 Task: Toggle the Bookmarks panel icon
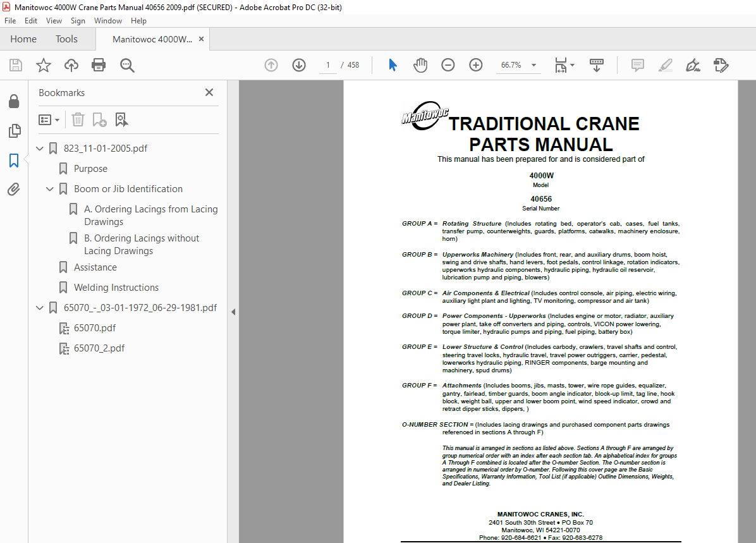pos(14,161)
